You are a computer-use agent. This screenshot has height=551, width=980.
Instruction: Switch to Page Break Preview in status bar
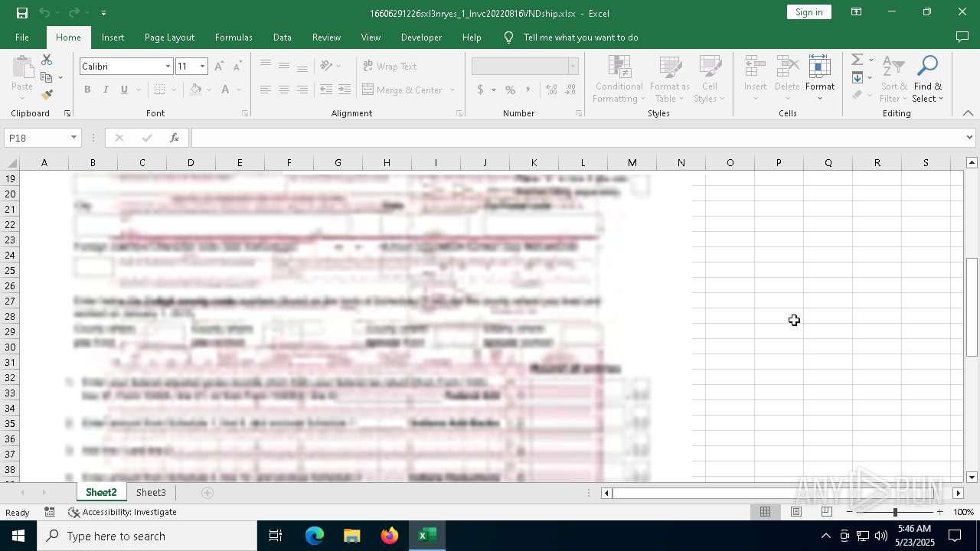coord(826,512)
